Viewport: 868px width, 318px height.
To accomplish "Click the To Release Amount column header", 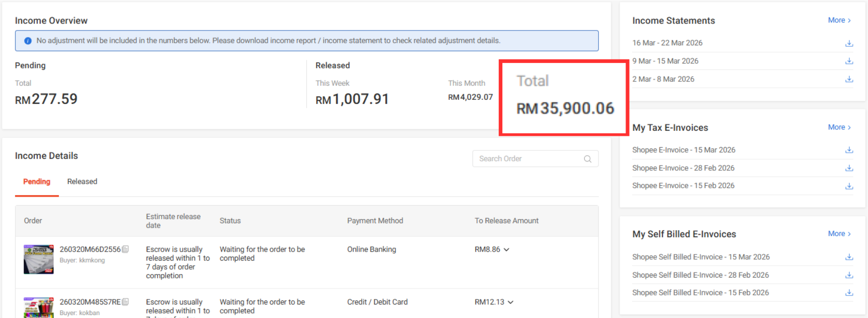I will click(x=507, y=221).
